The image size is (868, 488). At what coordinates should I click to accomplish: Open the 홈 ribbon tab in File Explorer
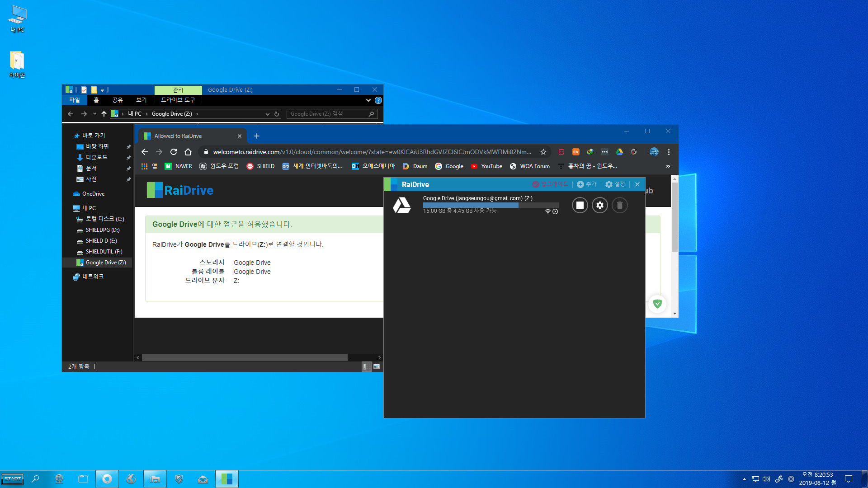96,100
